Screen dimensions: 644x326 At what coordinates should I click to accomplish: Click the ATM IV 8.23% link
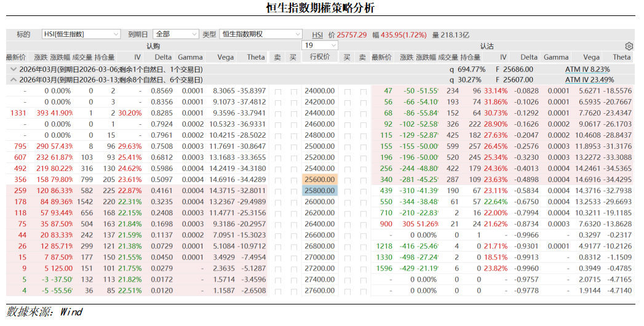(x=587, y=70)
